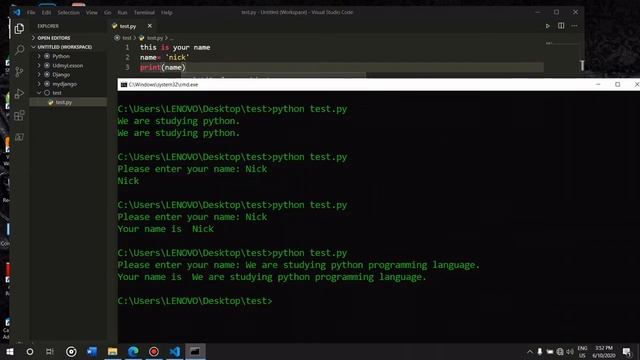Image resolution: width=640 pixels, height=360 pixels.
Task: Open the Windows Start menu
Action: 9,351
